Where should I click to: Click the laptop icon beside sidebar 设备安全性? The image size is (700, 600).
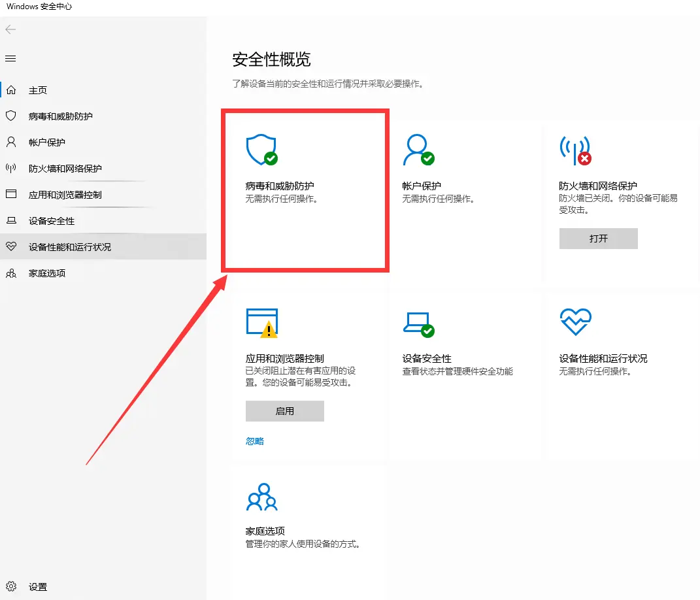click(x=11, y=220)
